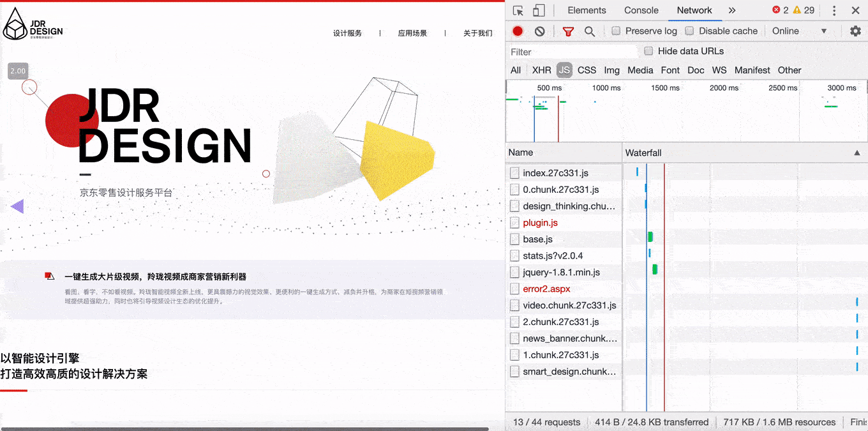Filter requests by WS

(719, 70)
